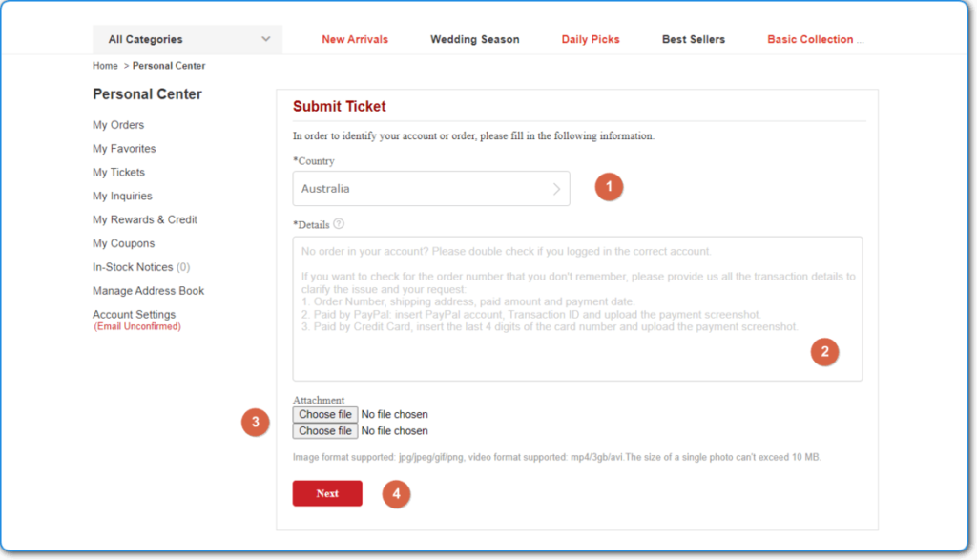
Task: Go to My Coupons
Action: click(123, 243)
